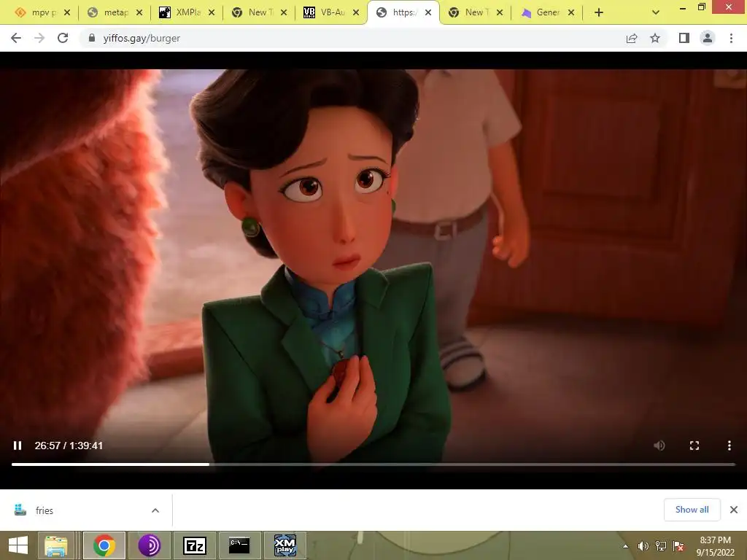Close the active https tab
This screenshot has height=560, width=747.
(x=428, y=13)
